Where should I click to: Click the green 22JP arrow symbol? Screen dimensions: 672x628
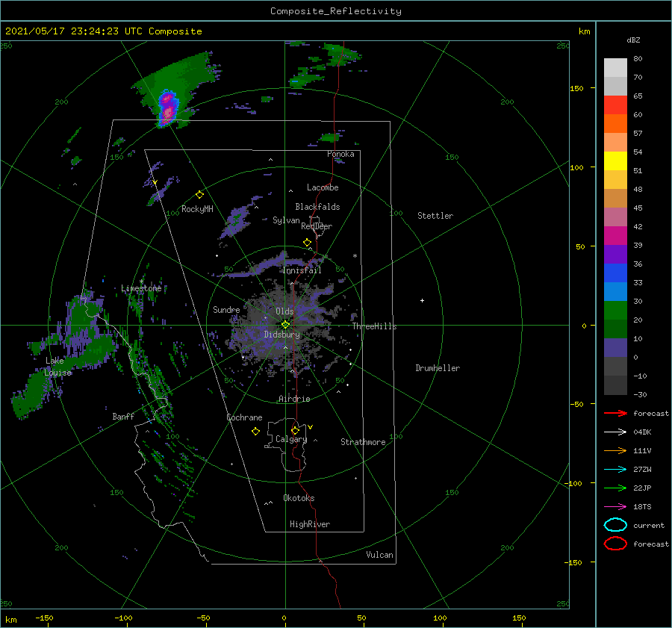(x=615, y=488)
